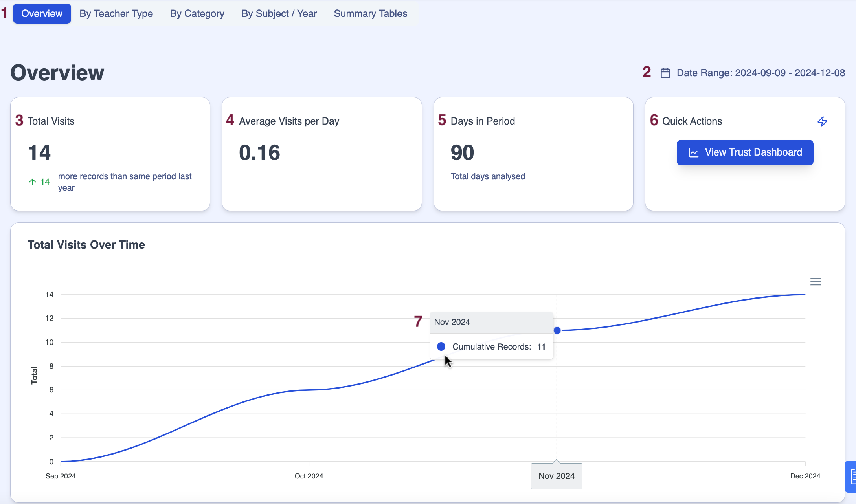
Task: Click the calendar icon beside Date Range
Action: point(665,73)
